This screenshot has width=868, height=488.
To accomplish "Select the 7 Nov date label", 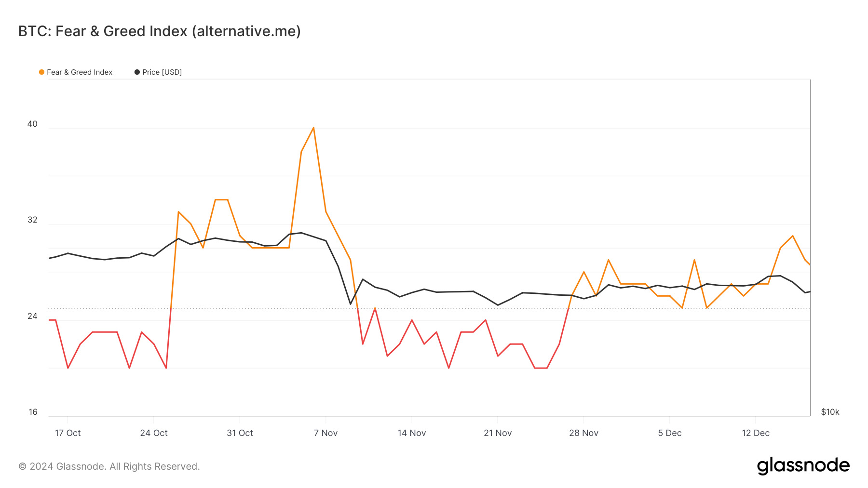I will click(325, 433).
